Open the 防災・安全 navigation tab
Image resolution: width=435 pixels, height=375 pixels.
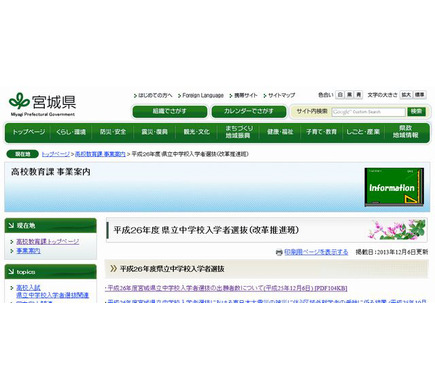[x=113, y=132]
